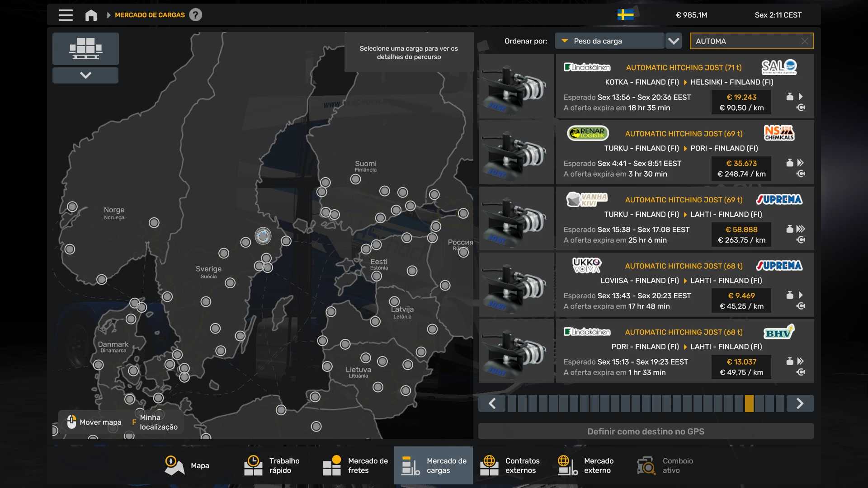The height and width of the screenshot is (488, 868).
Task: Open the Contratos externos tab
Action: pyautogui.click(x=510, y=465)
